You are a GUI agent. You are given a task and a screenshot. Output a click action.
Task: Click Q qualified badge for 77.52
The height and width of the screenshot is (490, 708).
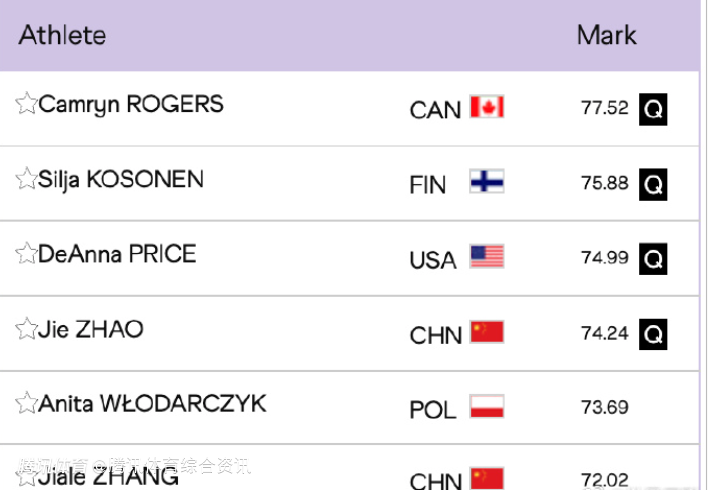(653, 109)
